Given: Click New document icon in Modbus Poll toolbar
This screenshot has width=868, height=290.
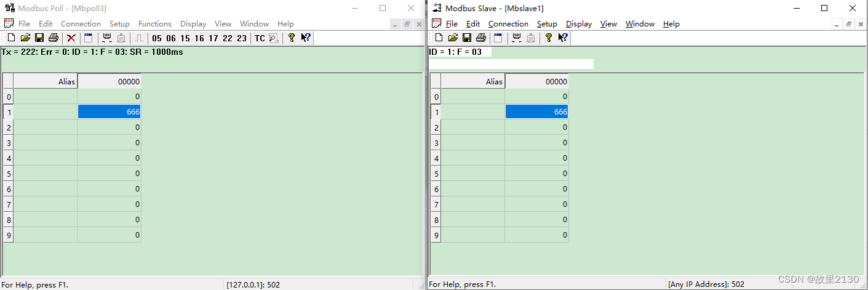Looking at the screenshot, I should coord(11,38).
